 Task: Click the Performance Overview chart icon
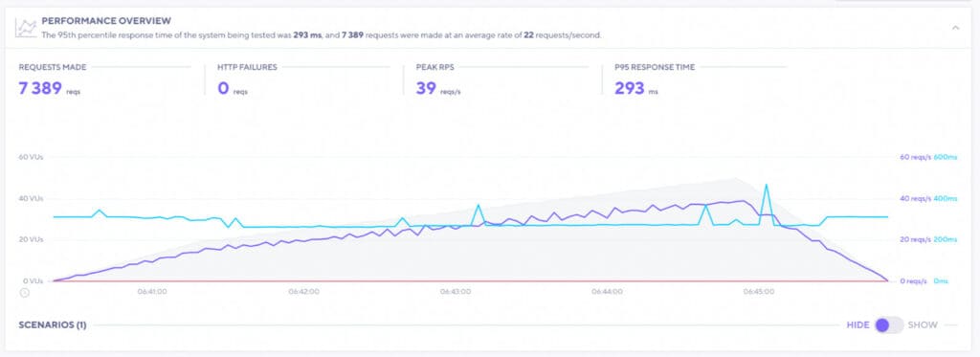click(26, 28)
